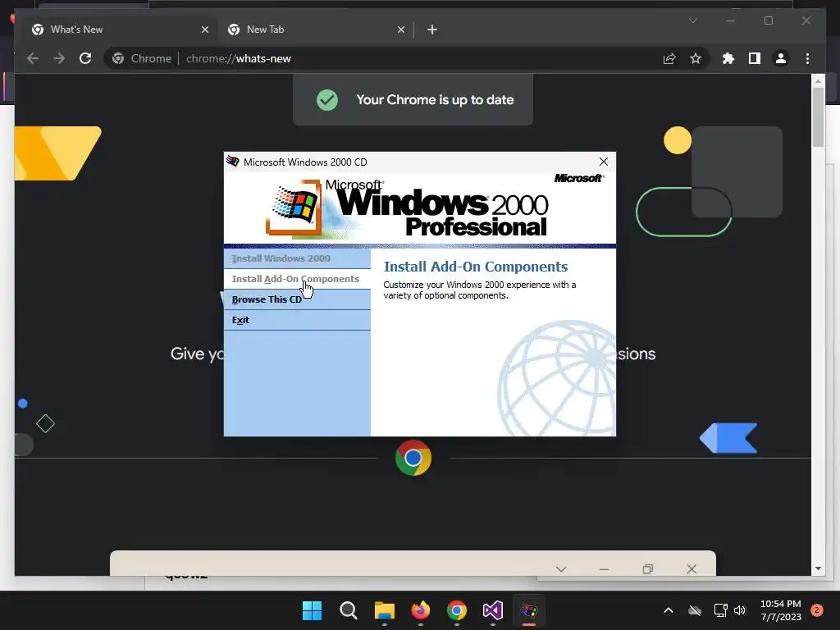Click the 'Your Chrome is up to date' banner
The height and width of the screenshot is (630, 840).
tap(413, 99)
